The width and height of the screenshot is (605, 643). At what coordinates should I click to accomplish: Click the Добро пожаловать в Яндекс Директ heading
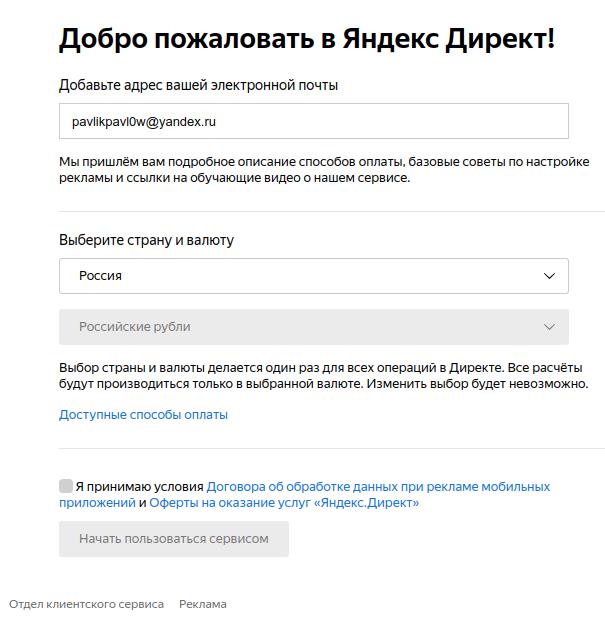tap(307, 39)
